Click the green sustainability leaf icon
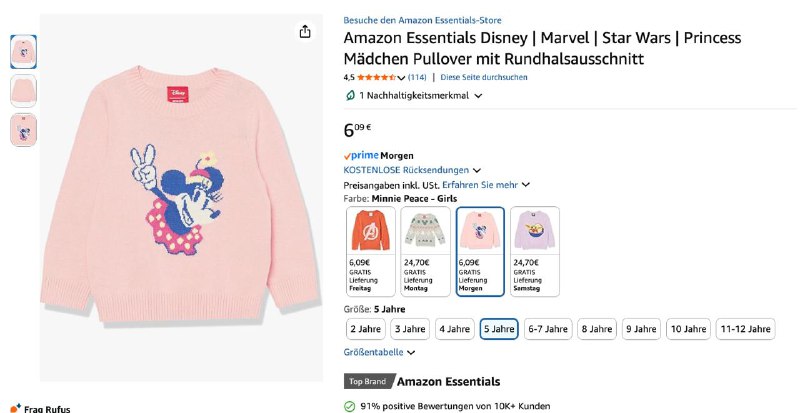800x413 pixels. pyautogui.click(x=350, y=96)
